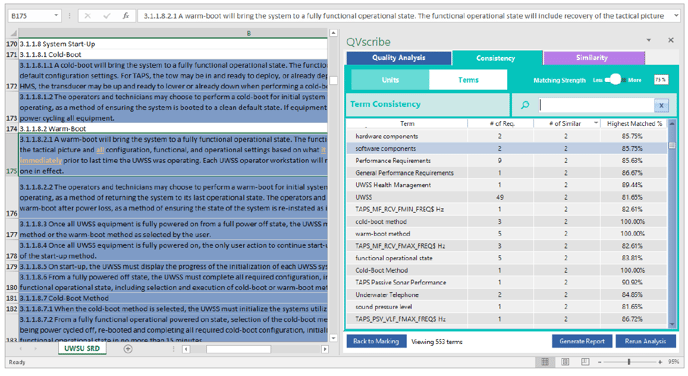Click the 95% zoom level text
This screenshot has height=376, width=688.
pos(674,362)
